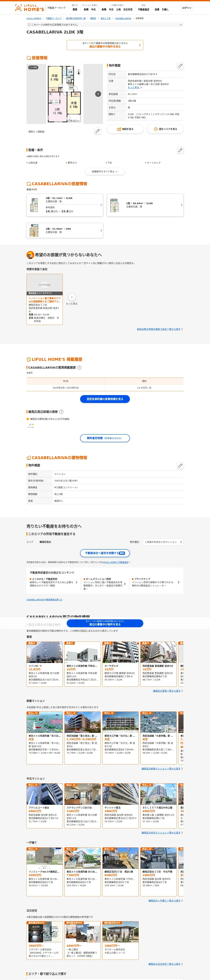Open 株式会社リバースクラフト company card
Viewport: 210px width, 980px height.
(x=45, y=299)
